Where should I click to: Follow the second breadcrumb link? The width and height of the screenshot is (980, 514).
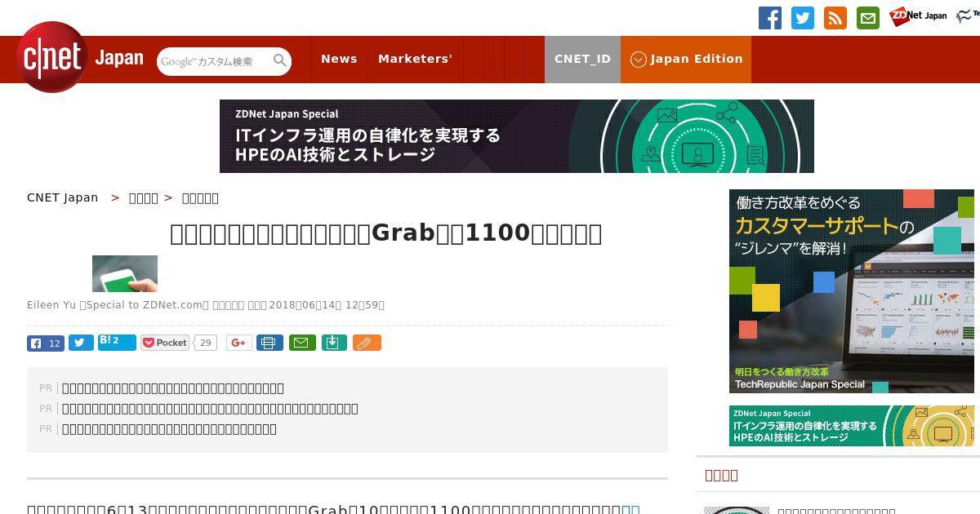[x=144, y=197]
